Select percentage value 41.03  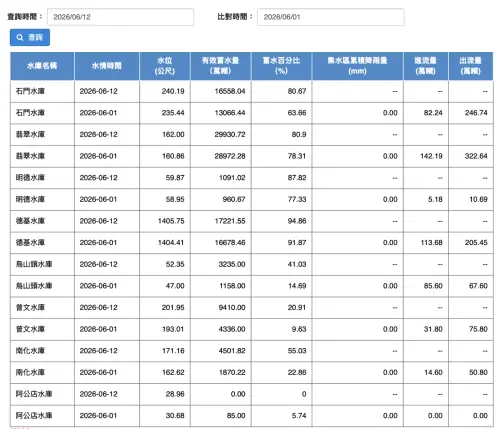coord(297,264)
